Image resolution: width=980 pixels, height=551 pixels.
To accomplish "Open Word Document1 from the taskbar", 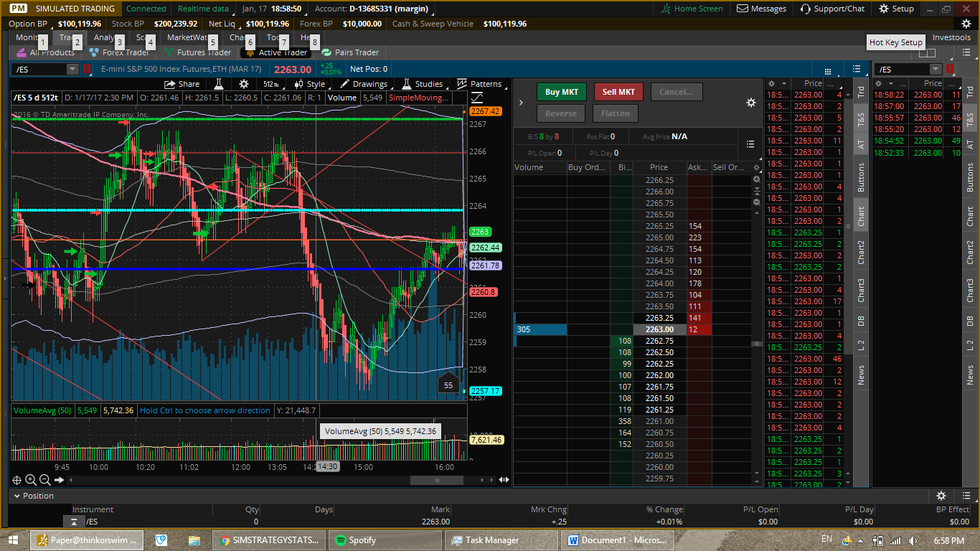I will (618, 540).
